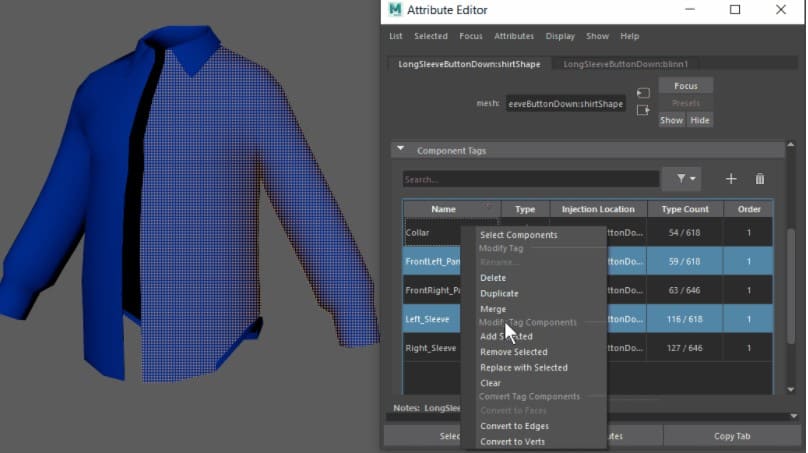Screen dimensions: 808x453
Task: Sort by the Type Count column header
Action: click(685, 209)
